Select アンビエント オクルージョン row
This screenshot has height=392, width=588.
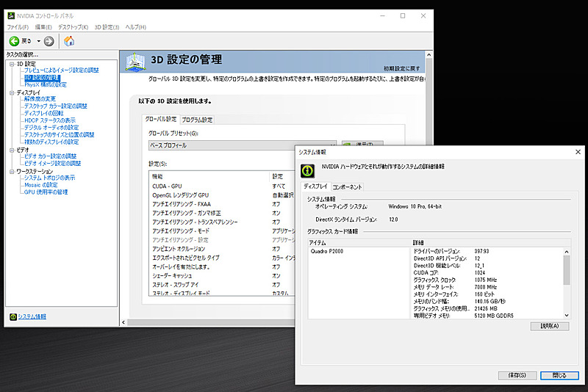pyautogui.click(x=223, y=249)
